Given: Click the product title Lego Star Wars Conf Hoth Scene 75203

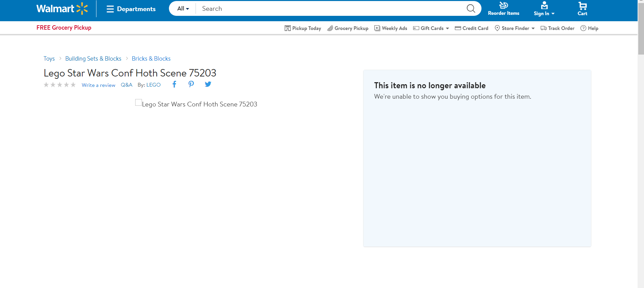Looking at the screenshot, I should [x=130, y=73].
